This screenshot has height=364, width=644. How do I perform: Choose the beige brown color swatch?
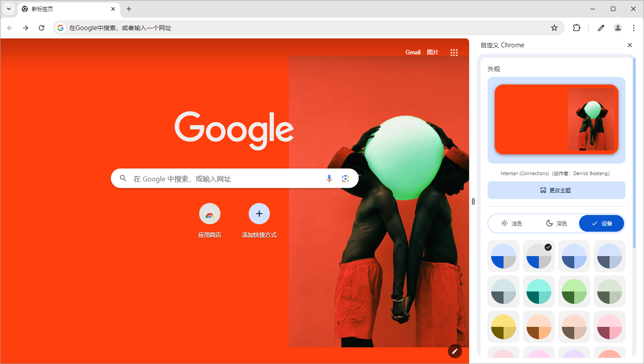pos(574,327)
